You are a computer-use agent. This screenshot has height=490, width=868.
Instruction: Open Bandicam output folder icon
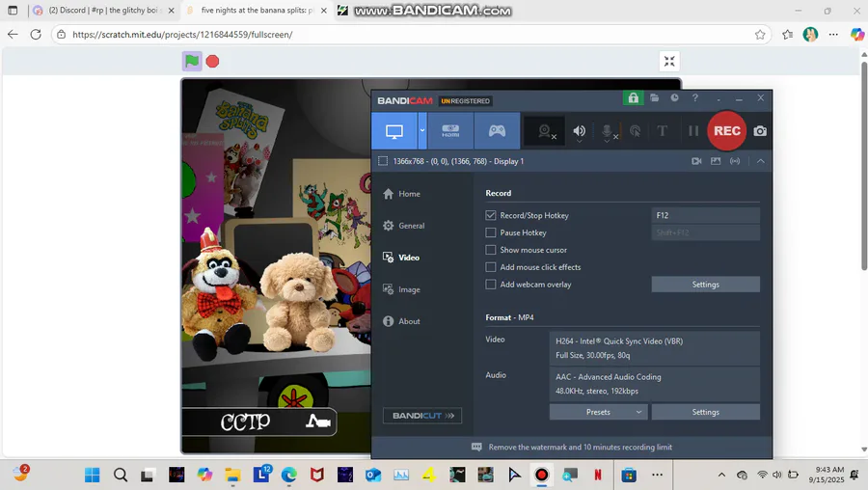click(x=654, y=98)
